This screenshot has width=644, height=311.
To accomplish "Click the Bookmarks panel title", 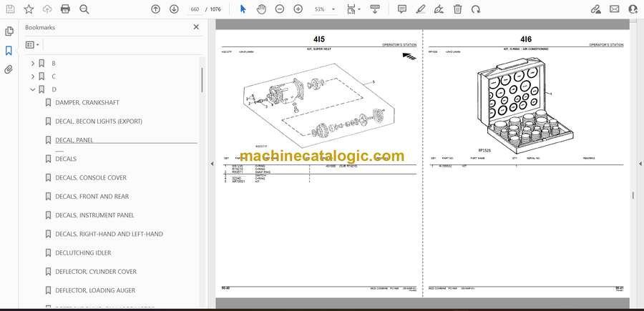I will coord(40,27).
